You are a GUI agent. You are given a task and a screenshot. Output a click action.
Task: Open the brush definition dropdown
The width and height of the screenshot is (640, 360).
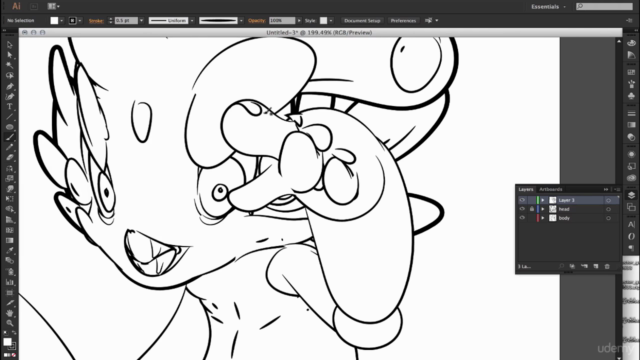[241, 20]
